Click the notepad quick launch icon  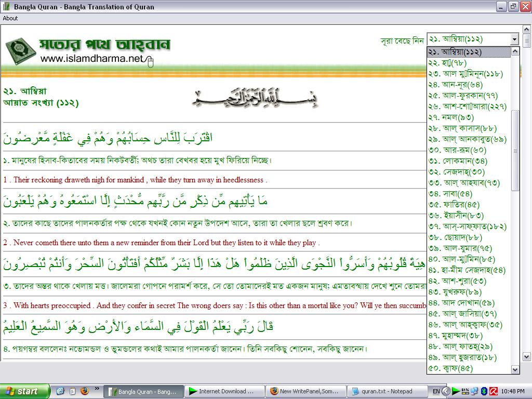72,391
